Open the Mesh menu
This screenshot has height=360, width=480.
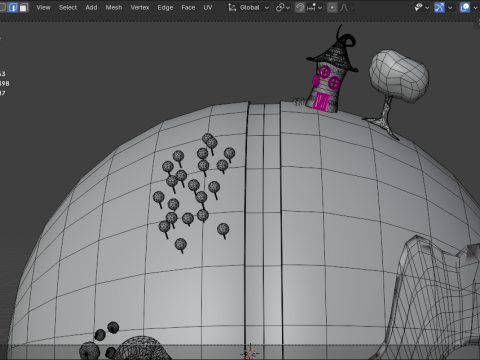point(114,7)
